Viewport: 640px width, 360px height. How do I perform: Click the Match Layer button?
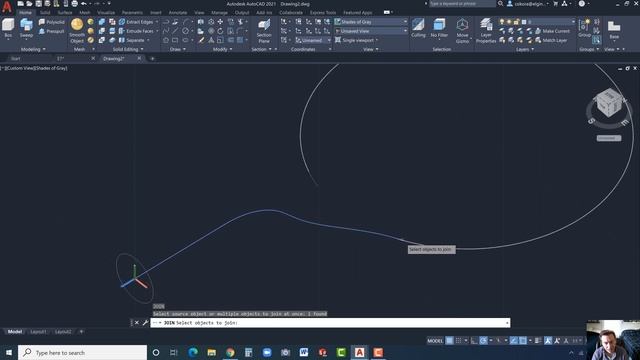click(551, 40)
